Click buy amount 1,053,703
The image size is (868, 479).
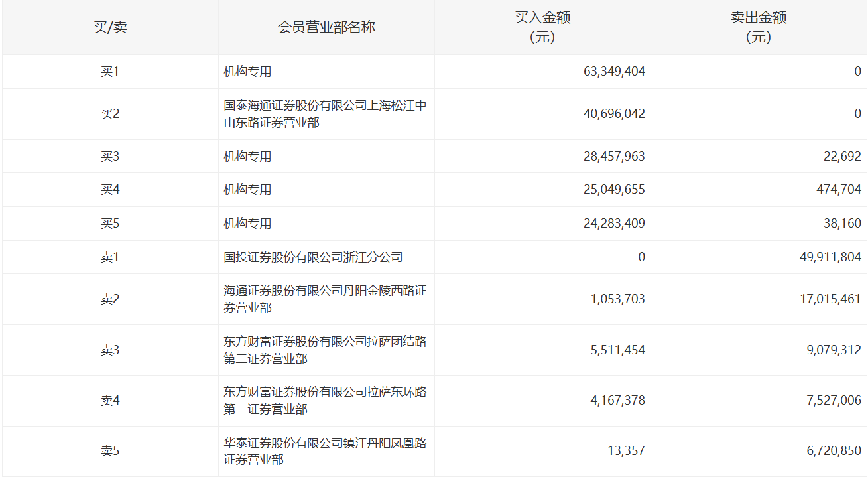coord(618,299)
